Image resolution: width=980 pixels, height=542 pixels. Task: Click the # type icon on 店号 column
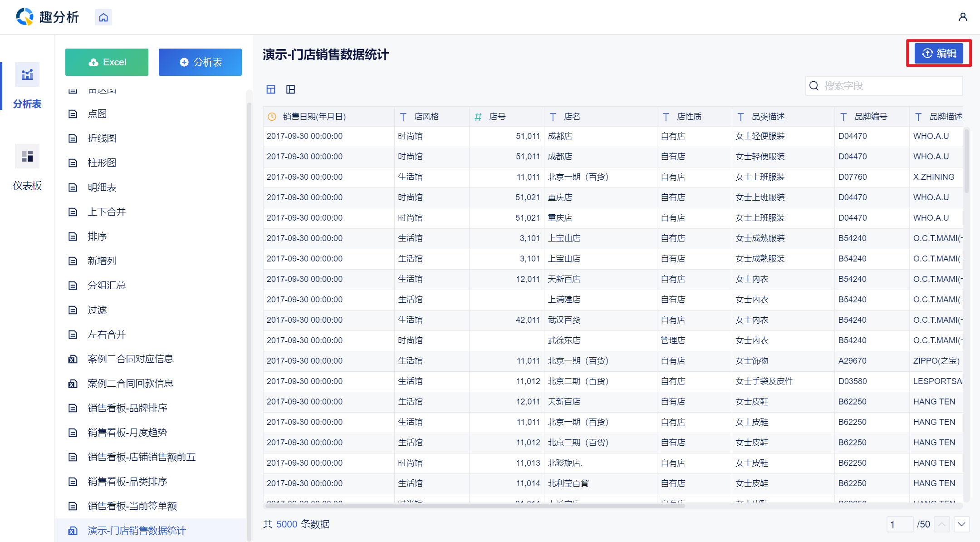(x=478, y=117)
